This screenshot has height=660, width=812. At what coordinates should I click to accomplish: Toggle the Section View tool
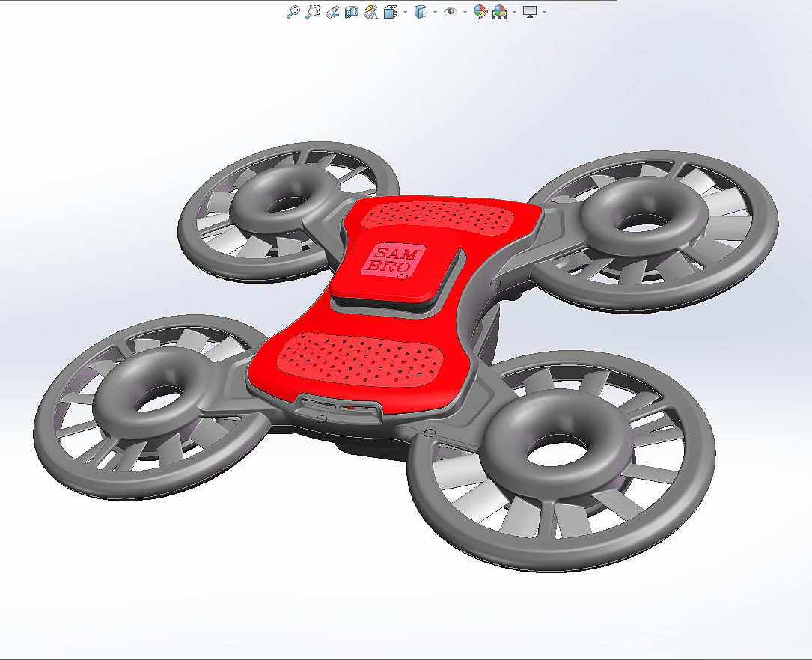click(352, 12)
